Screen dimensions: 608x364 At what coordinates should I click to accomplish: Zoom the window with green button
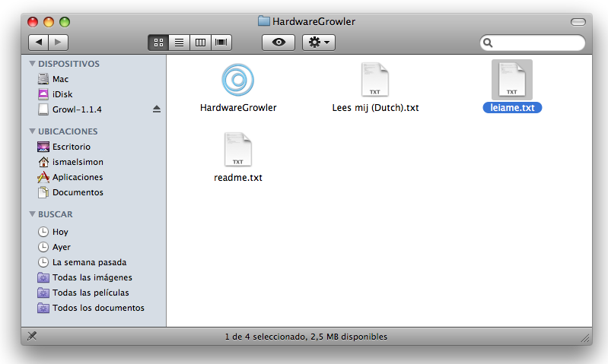click(x=65, y=22)
